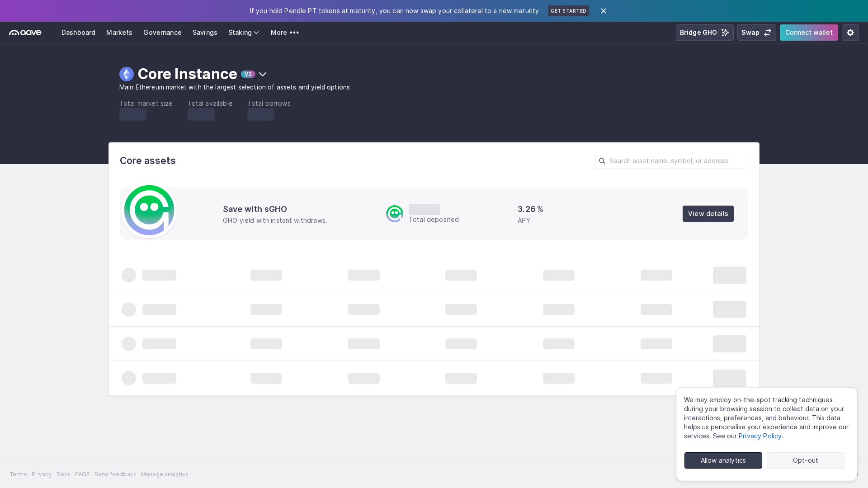This screenshot has width=868, height=488.
Task: Click the large sGHO logo
Action: coord(149,211)
